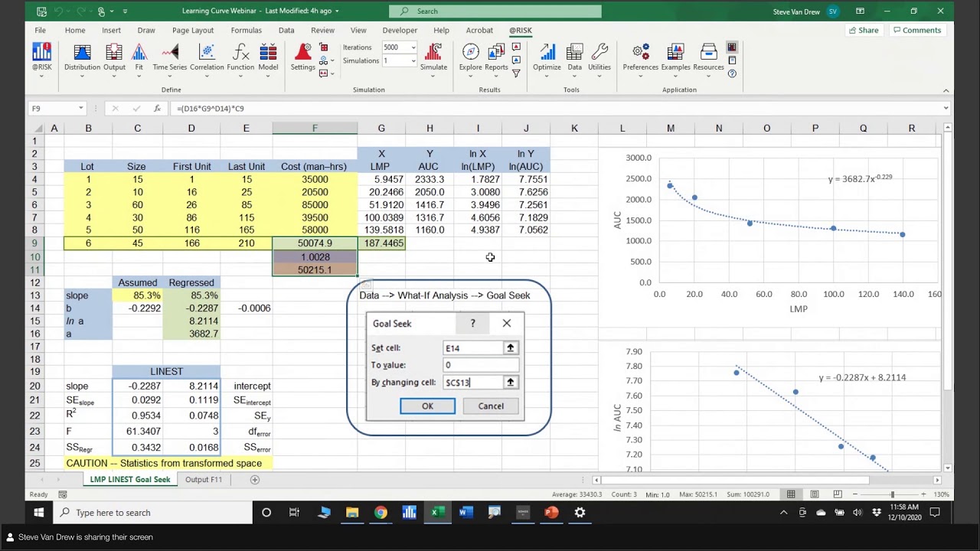Open the ribbon display options button
This screenshot has width=980, height=551.
[860, 11]
